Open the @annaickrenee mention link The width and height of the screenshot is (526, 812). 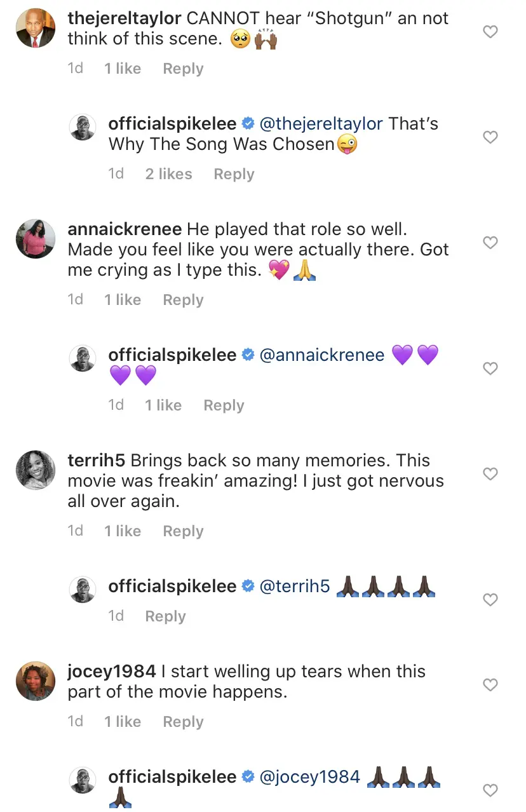322,355
